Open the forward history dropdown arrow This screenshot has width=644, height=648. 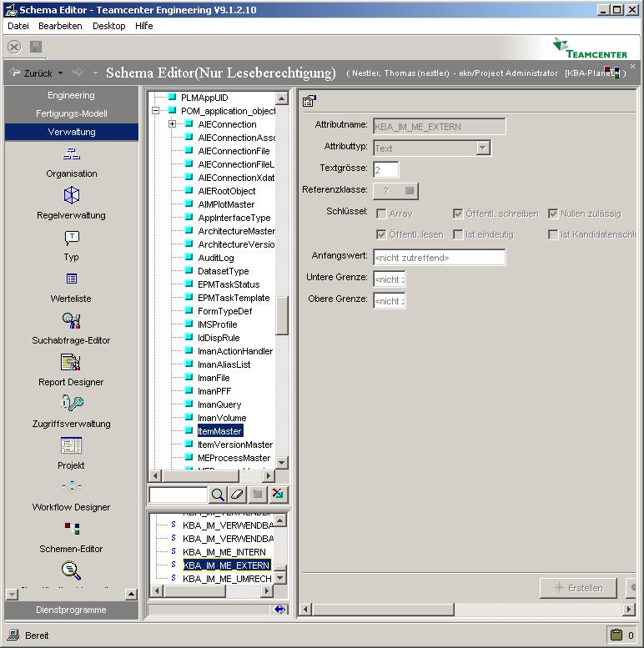[95, 73]
